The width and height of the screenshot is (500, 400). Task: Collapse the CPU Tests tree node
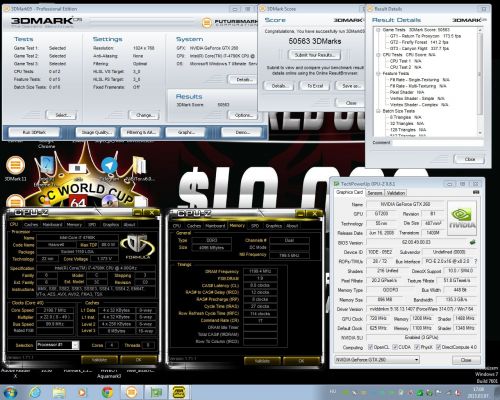(x=378, y=55)
